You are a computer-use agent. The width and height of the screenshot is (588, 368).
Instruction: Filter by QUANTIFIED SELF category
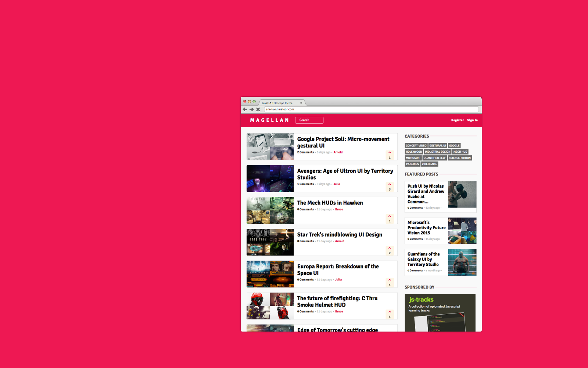coord(434,158)
